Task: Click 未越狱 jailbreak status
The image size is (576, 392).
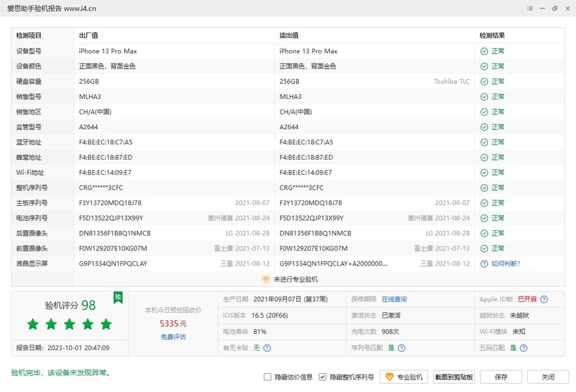Action: pos(520,315)
